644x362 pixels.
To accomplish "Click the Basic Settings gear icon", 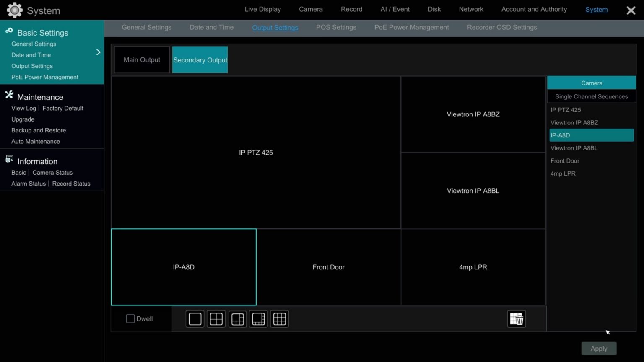I will point(8,31).
